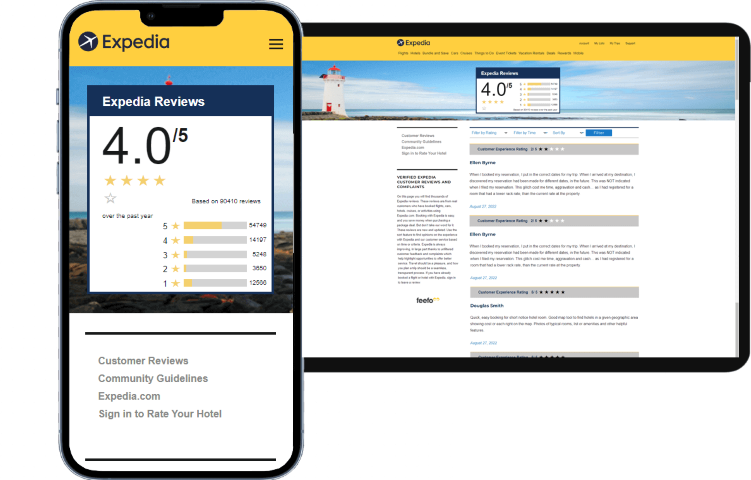
Task: Click 'Verified Expedia Customer Reviews and Complaints' heading
Action: click(x=424, y=182)
